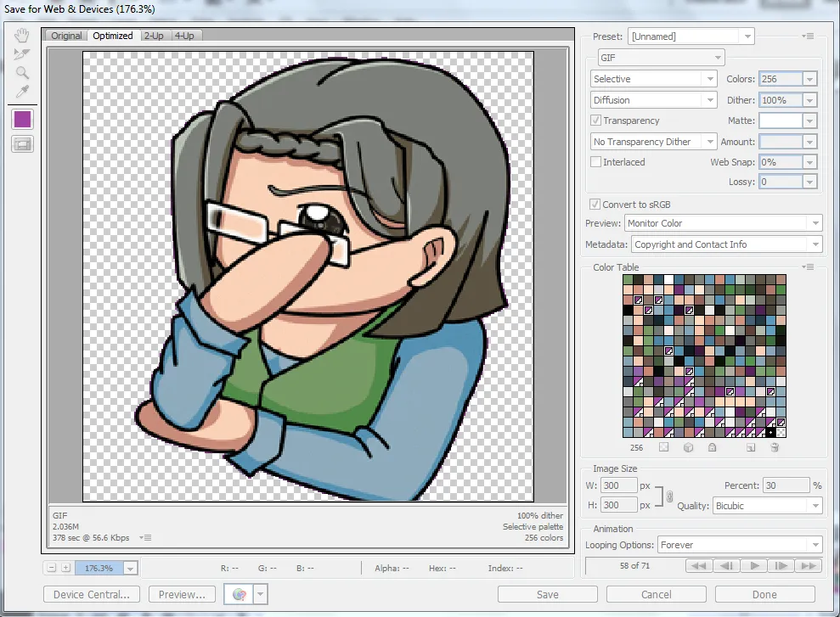Click the Save button
The width and height of the screenshot is (840, 617).
coord(548,595)
